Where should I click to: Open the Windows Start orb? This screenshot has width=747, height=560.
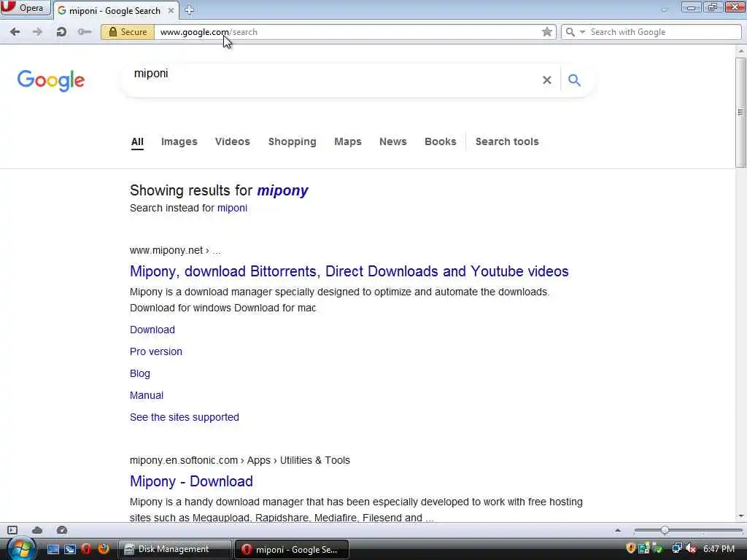[x=21, y=548]
